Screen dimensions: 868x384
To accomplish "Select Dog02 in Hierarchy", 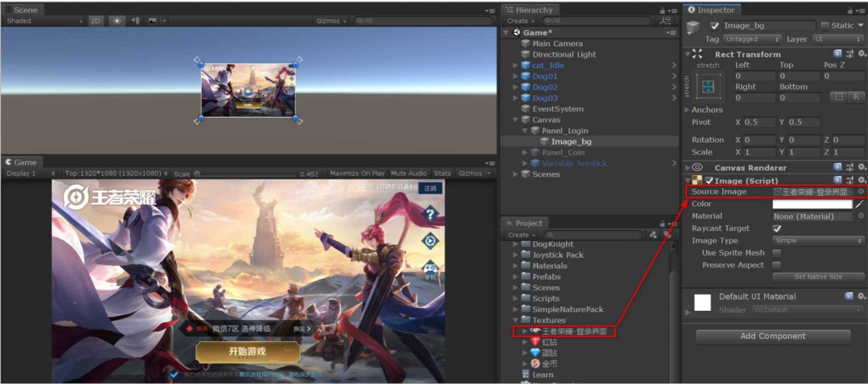I will [x=544, y=87].
